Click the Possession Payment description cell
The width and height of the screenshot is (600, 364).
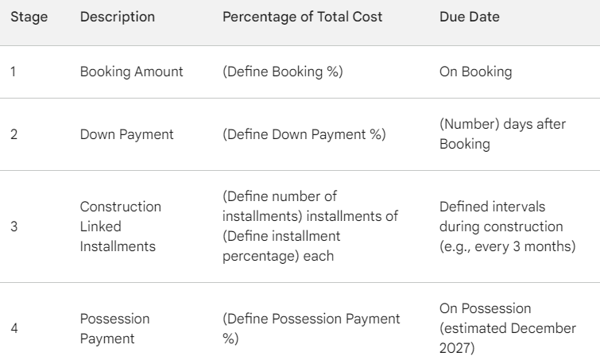(x=114, y=328)
